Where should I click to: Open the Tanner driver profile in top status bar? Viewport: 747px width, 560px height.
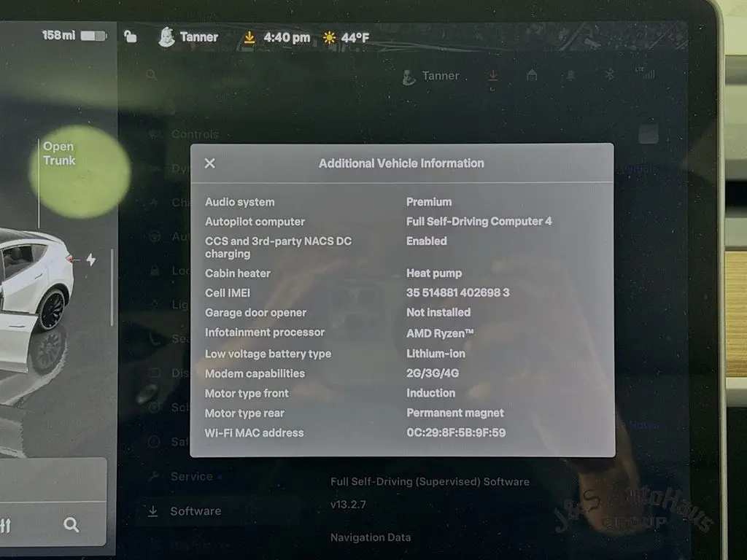coord(188,37)
